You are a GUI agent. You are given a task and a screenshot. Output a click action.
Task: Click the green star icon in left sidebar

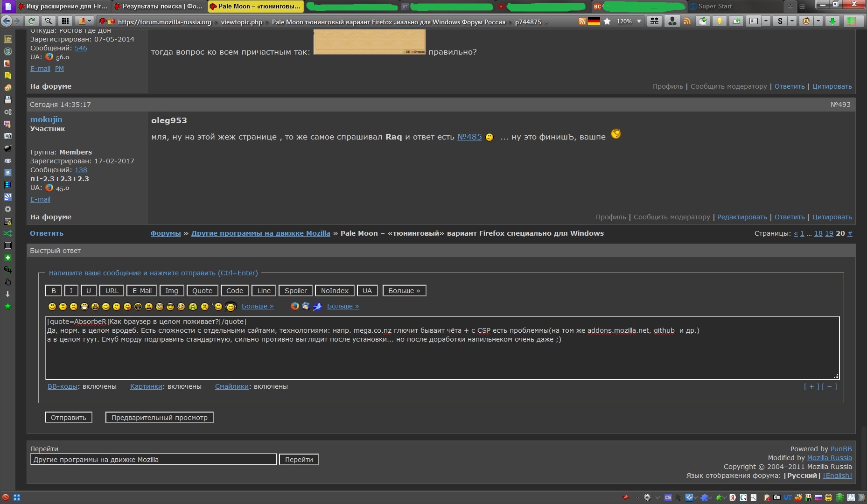click(7, 306)
